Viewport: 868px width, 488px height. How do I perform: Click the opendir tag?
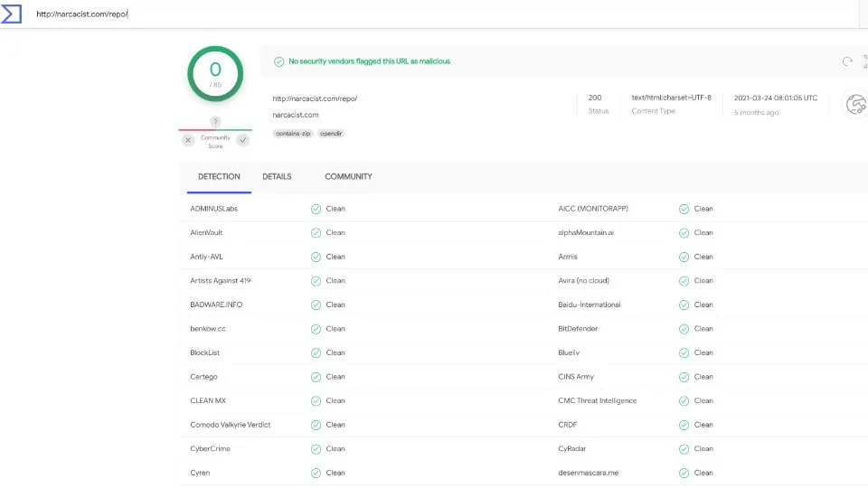(331, 134)
